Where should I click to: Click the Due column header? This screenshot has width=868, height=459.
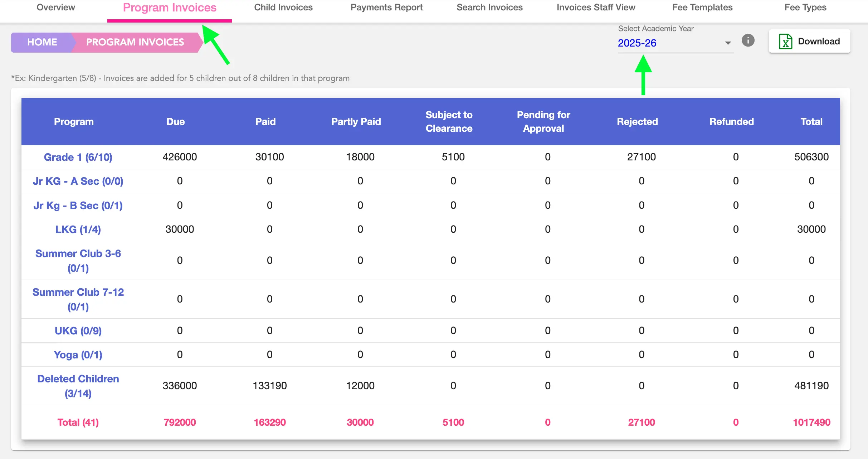point(175,122)
